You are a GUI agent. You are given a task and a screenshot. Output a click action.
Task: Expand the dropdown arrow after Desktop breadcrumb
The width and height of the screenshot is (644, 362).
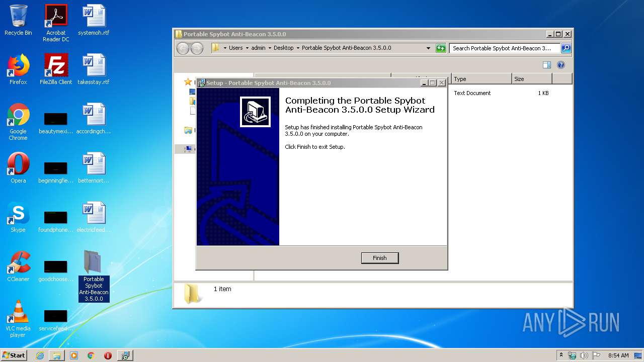[x=298, y=48]
